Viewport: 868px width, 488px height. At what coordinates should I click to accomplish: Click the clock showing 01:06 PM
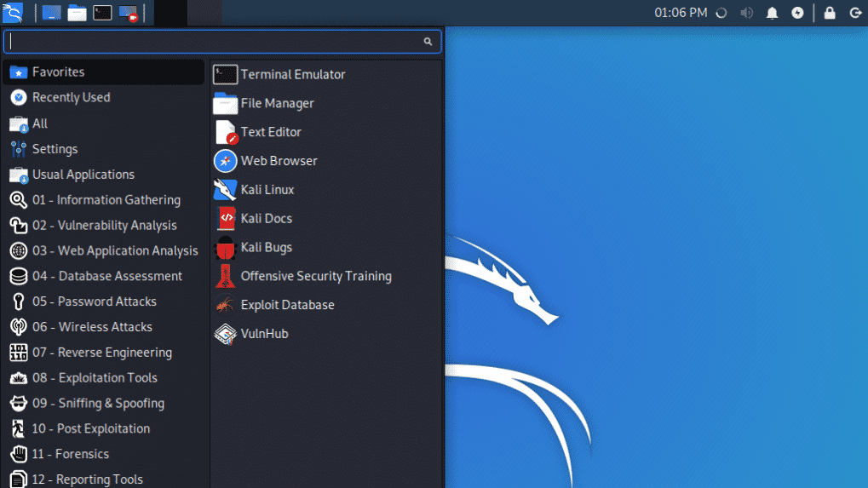[x=681, y=13]
